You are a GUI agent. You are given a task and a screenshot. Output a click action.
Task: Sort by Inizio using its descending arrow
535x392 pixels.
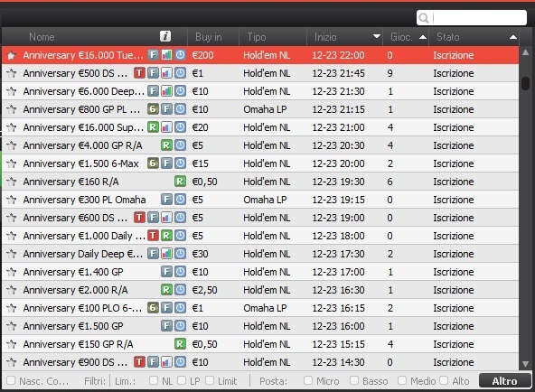tap(376, 36)
